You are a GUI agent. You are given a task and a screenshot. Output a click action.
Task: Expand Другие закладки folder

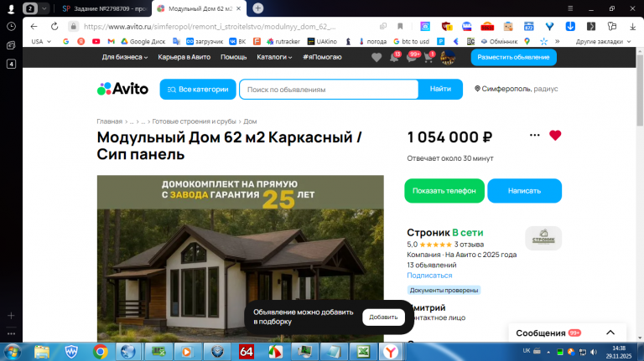(x=603, y=41)
